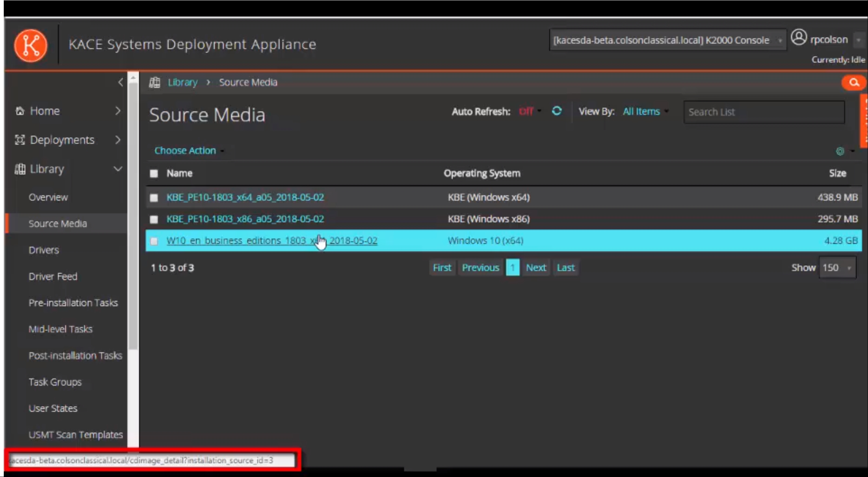Open the user menu arrow beside rpcolson
Image resolution: width=868 pixels, height=477 pixels.
tap(858, 40)
